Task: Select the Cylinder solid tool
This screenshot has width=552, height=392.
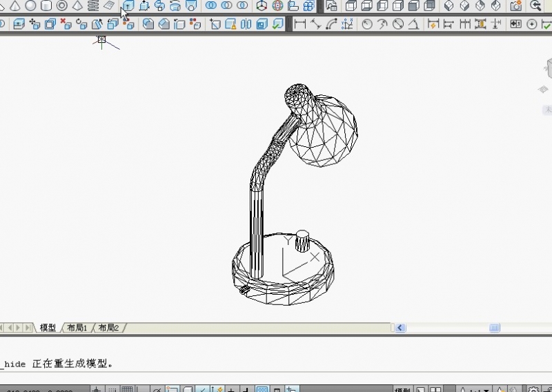Action: [x=46, y=6]
